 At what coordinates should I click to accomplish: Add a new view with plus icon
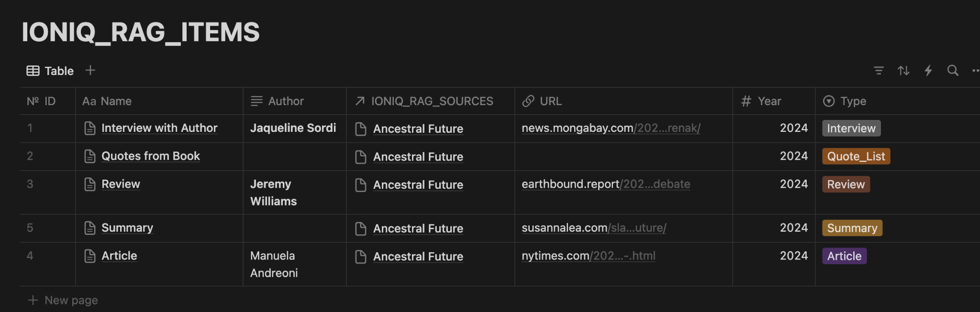coord(90,71)
